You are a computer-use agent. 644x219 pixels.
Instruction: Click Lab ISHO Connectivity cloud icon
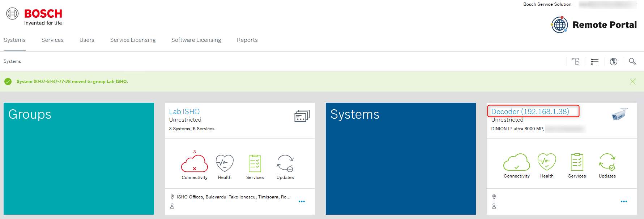tap(195, 164)
